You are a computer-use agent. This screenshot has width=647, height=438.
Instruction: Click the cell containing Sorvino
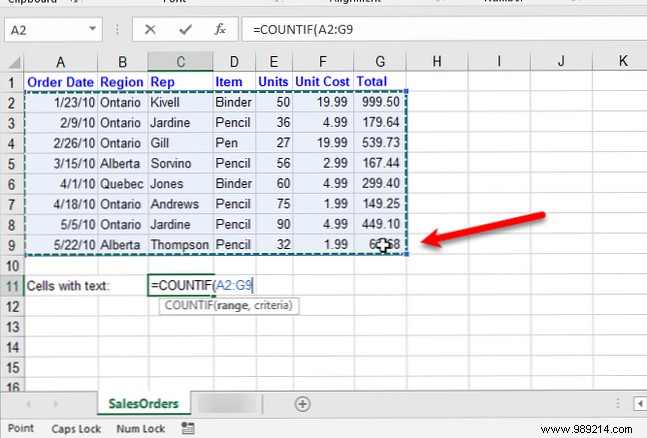(181, 163)
